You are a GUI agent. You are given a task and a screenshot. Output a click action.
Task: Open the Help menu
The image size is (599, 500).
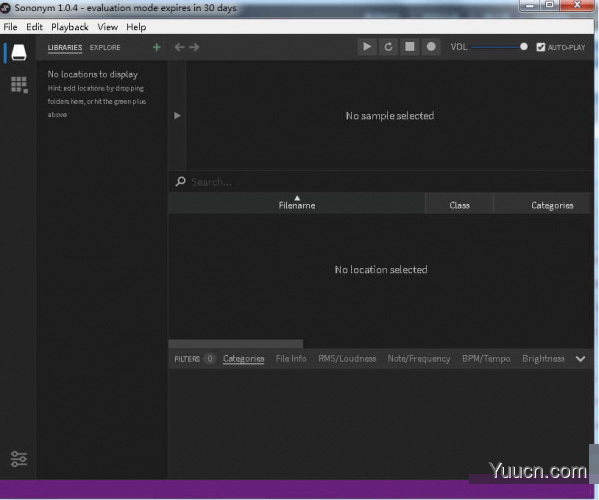click(136, 27)
